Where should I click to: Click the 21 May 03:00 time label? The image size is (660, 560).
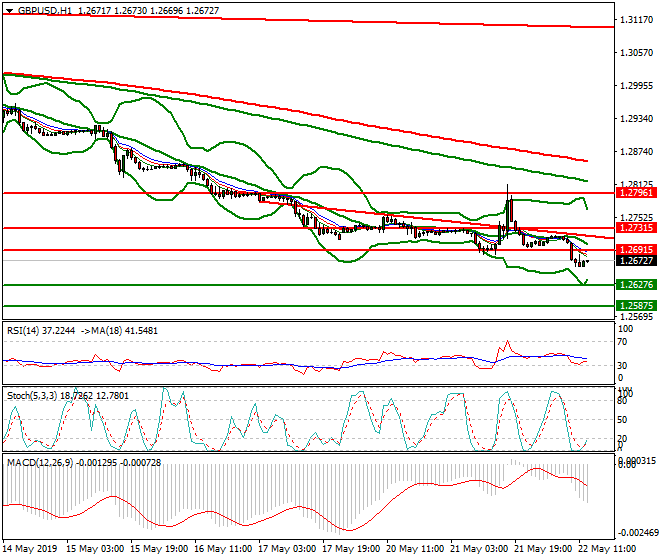pos(479,549)
